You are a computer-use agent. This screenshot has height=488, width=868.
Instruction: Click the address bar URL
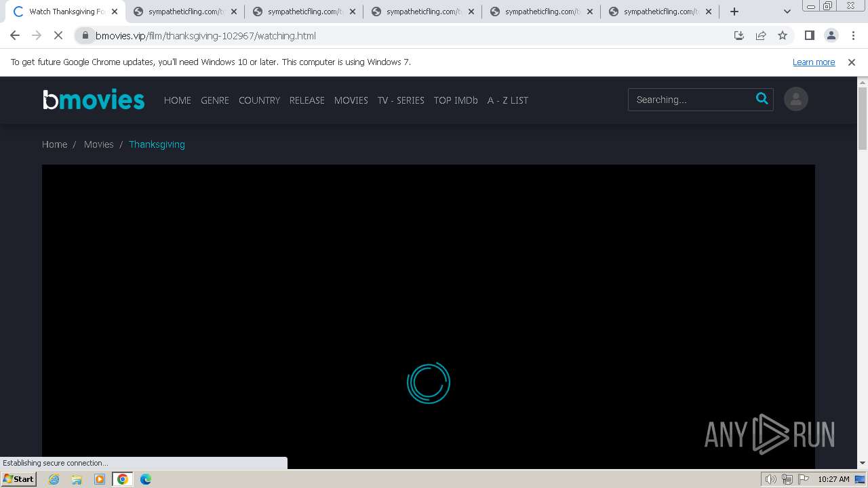pyautogui.click(x=205, y=36)
